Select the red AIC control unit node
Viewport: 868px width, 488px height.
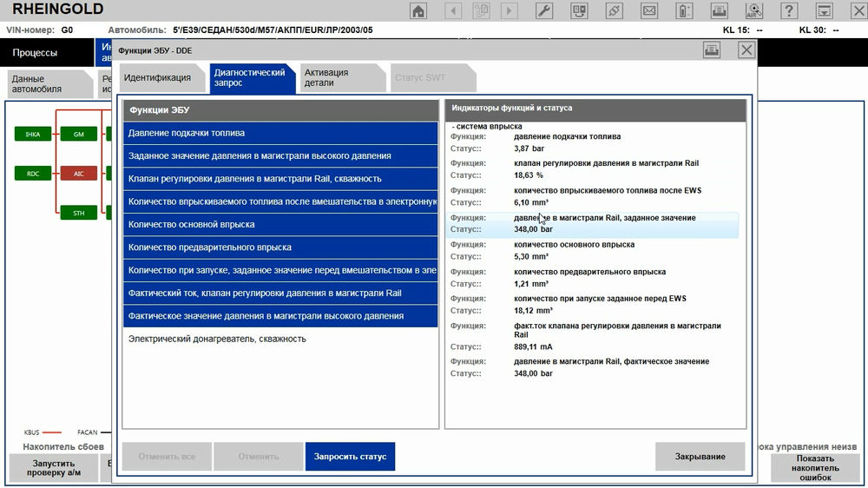[x=79, y=174]
